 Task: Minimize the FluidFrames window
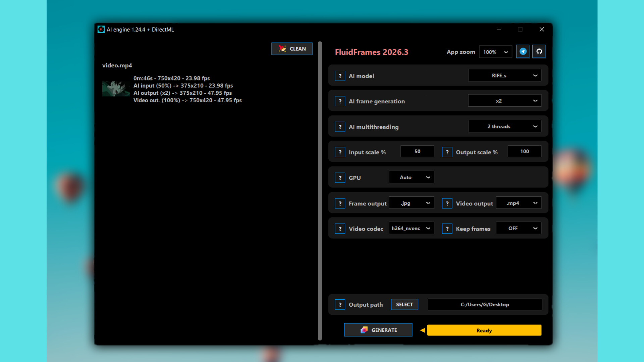499,29
